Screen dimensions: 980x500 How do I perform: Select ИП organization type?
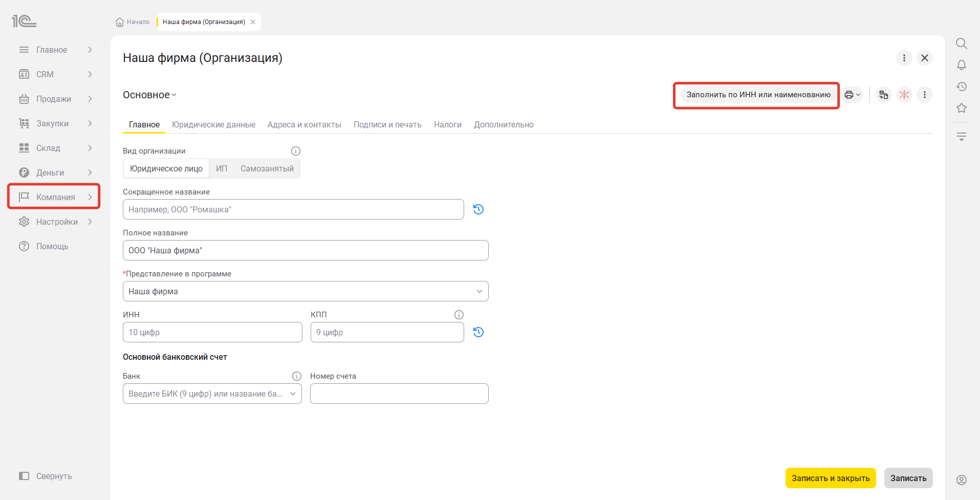[x=221, y=168]
